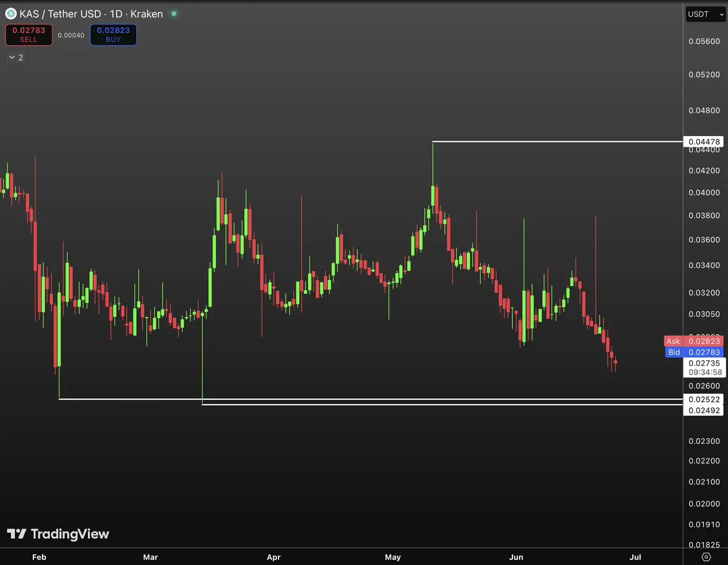Click the 09:34:58 countdown timer
This screenshot has width=728, height=565.
(x=704, y=373)
